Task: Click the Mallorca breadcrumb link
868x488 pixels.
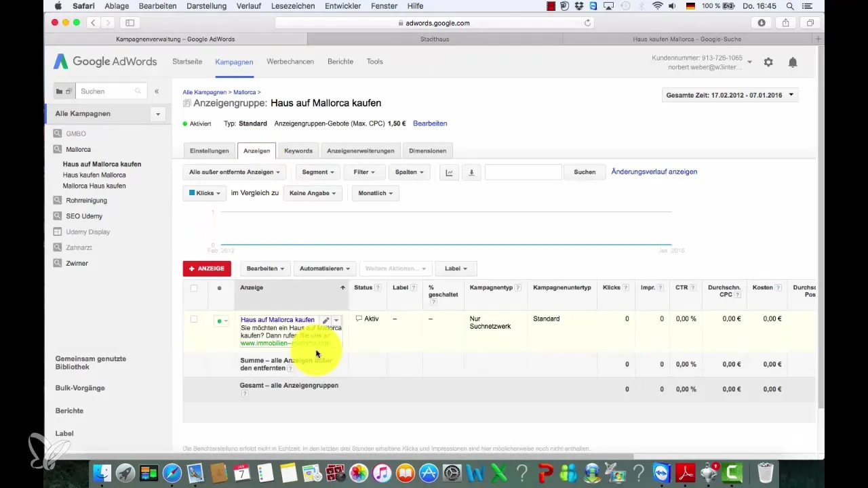Action: pyautogui.click(x=245, y=91)
